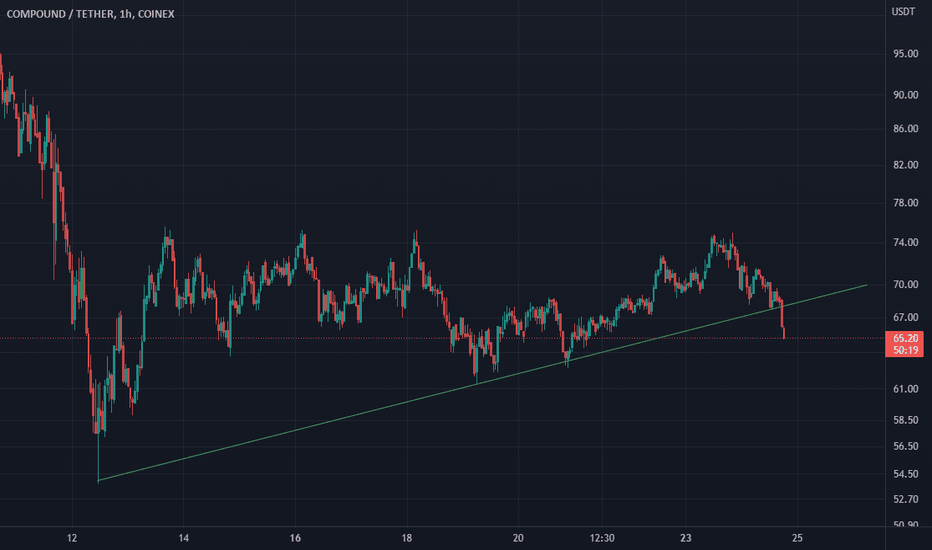Screen dimensions: 932x550
Task: Click the 54.50 price axis value
Action: [x=905, y=474]
